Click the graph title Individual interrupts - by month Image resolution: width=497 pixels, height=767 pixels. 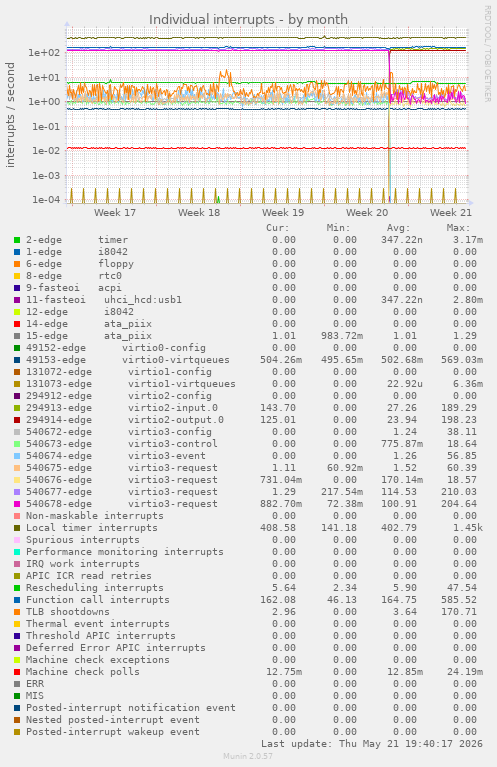(x=248, y=20)
